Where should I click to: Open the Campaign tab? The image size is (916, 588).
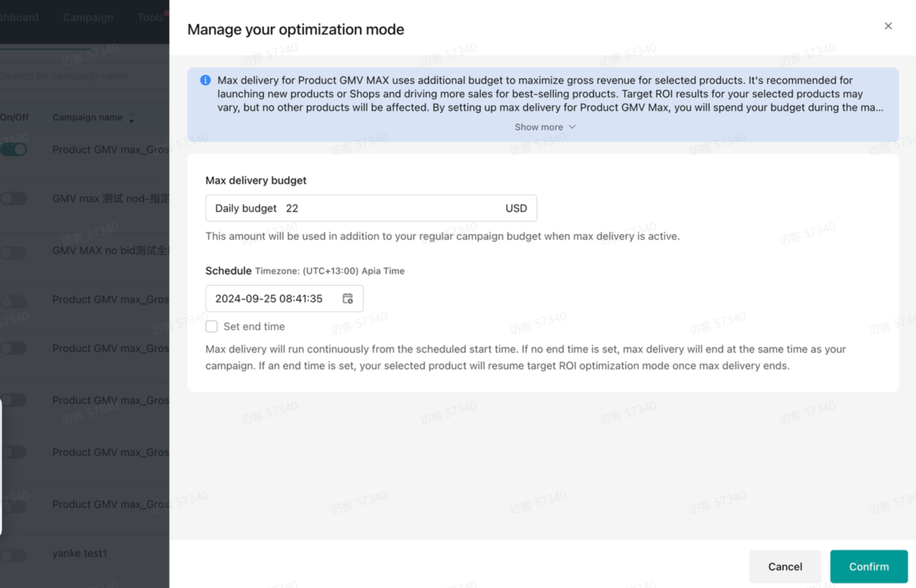(88, 17)
